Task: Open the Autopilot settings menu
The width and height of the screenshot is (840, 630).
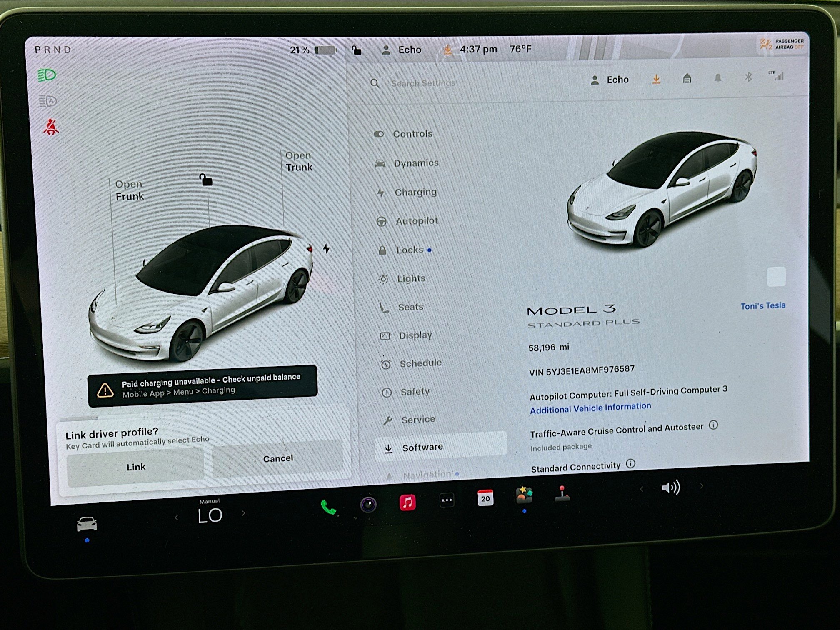Action: click(x=407, y=221)
